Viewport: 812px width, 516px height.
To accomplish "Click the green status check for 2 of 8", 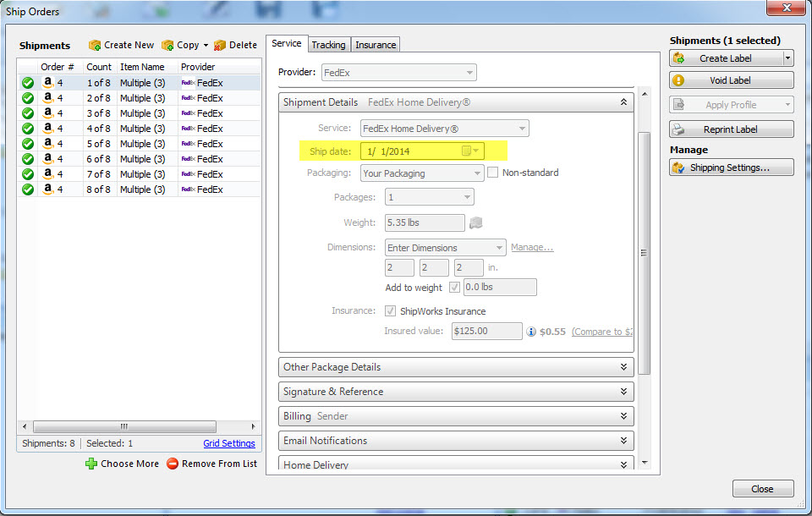I will coord(28,98).
